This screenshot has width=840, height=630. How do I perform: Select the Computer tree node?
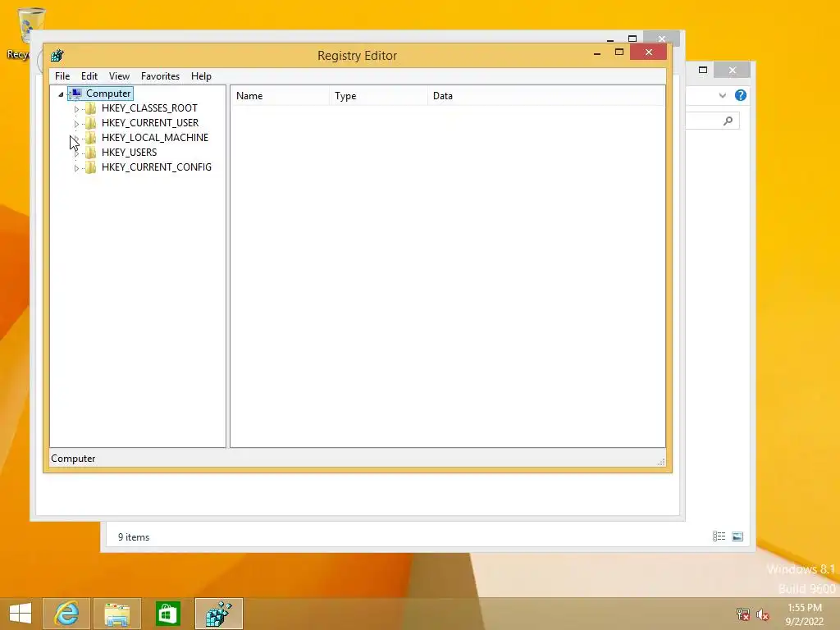tap(108, 94)
